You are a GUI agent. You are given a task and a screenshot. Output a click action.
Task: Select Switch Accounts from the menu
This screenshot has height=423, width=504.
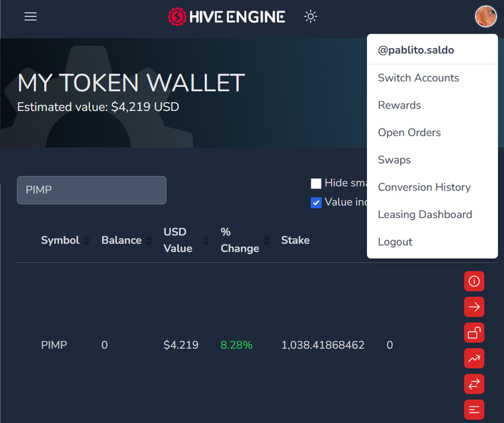[x=432, y=78]
